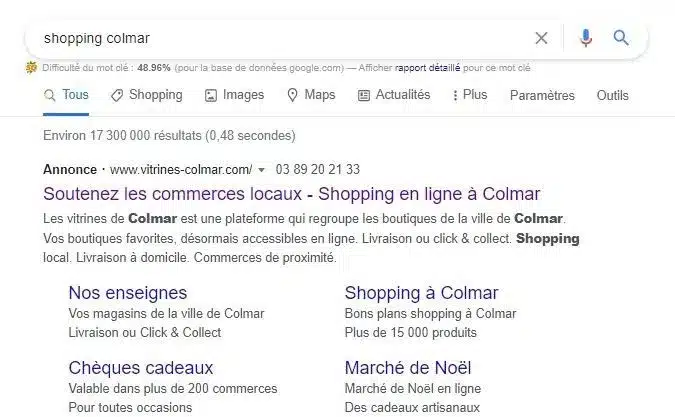Viewport: 675px width, 417px height.
Task: Focus the search field containing "shopping colmar"
Action: pyautogui.click(x=280, y=38)
